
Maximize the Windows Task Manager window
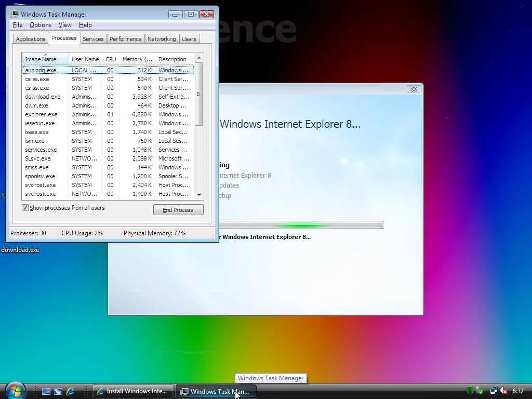[x=191, y=14]
